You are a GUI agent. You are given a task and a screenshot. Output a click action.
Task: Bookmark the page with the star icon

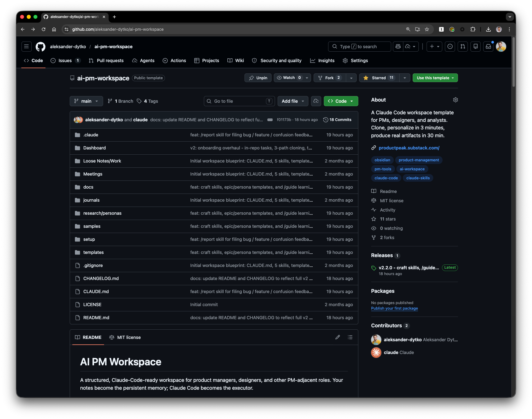click(x=427, y=29)
